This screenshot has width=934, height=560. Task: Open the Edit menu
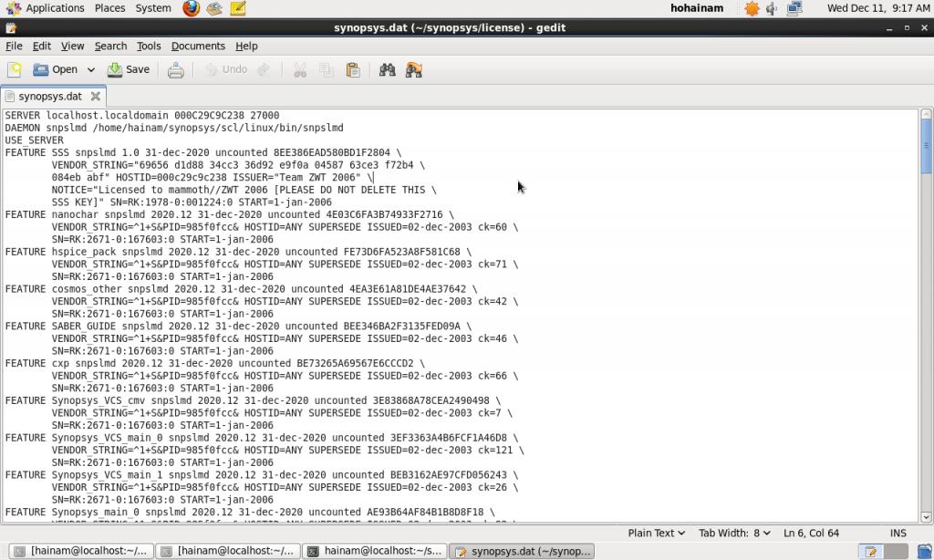[x=42, y=46]
